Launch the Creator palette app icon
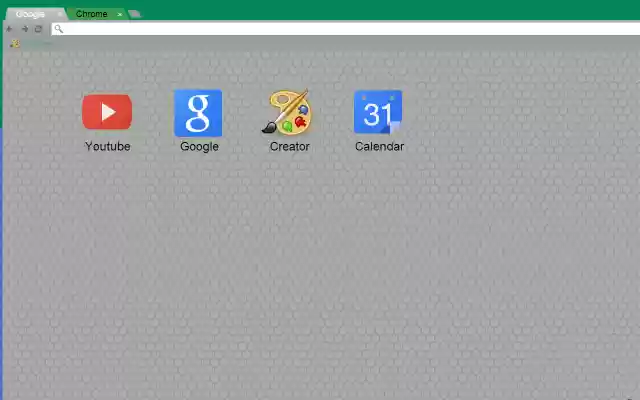The image size is (640, 400). click(x=287, y=111)
